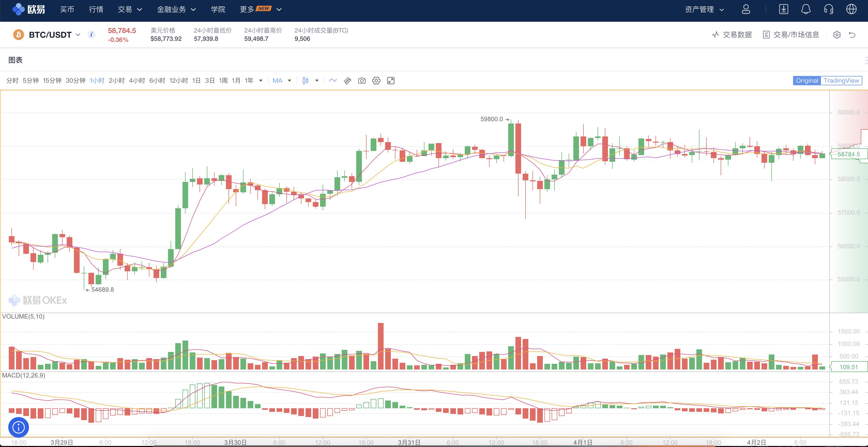Click the download app icon
The height and width of the screenshot is (447, 868).
783,10
